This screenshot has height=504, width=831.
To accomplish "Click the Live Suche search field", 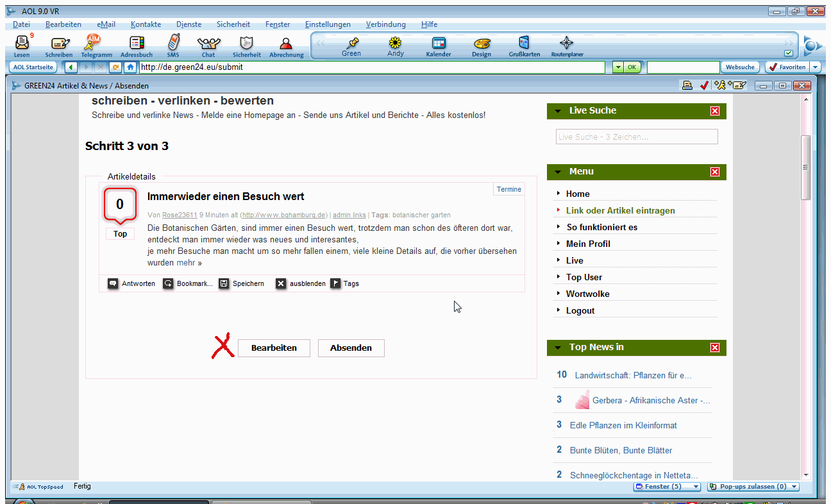I will coord(636,137).
